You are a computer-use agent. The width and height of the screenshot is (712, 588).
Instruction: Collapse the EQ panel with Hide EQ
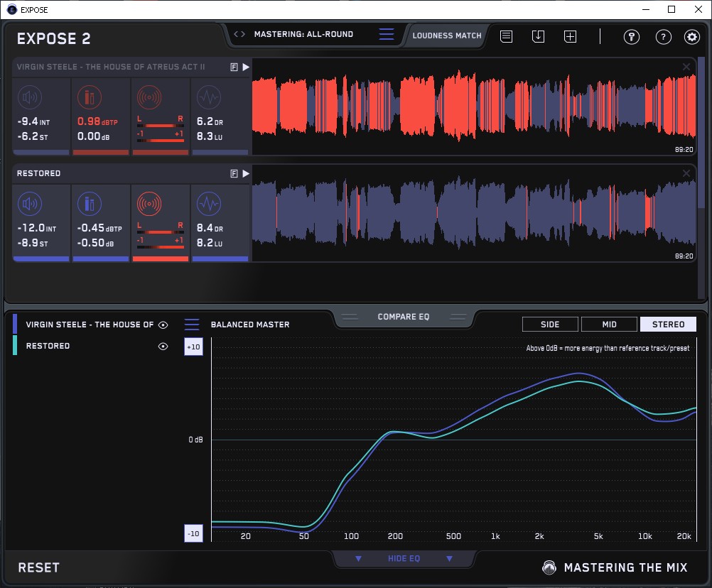(x=404, y=559)
